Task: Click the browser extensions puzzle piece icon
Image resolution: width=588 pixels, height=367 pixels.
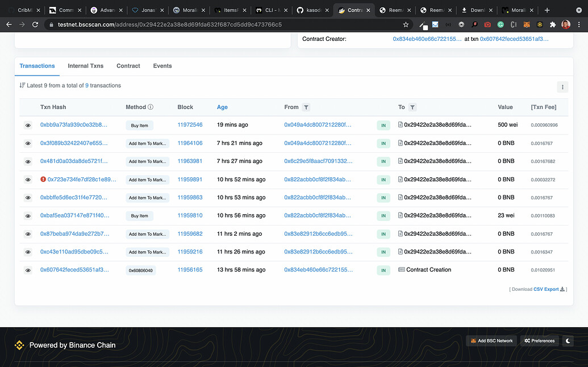Action: coord(552,24)
